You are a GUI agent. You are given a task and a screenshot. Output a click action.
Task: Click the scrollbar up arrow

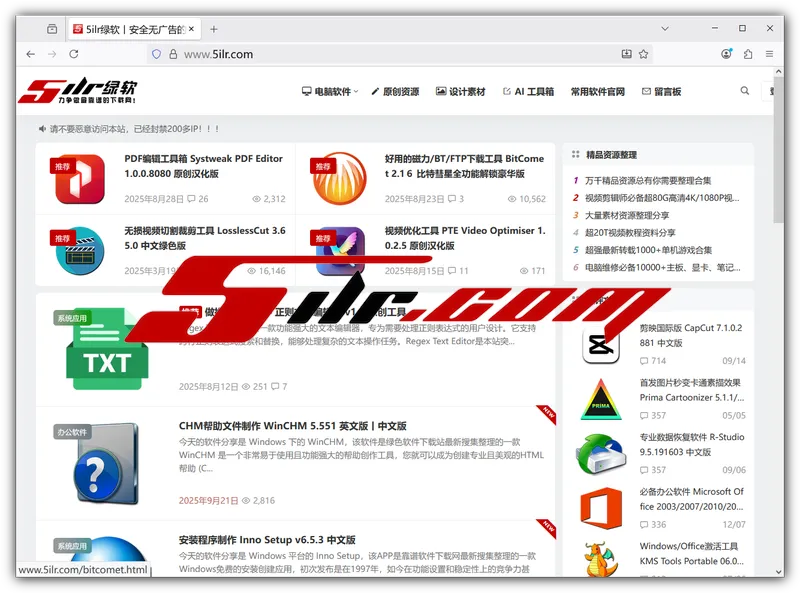click(779, 72)
